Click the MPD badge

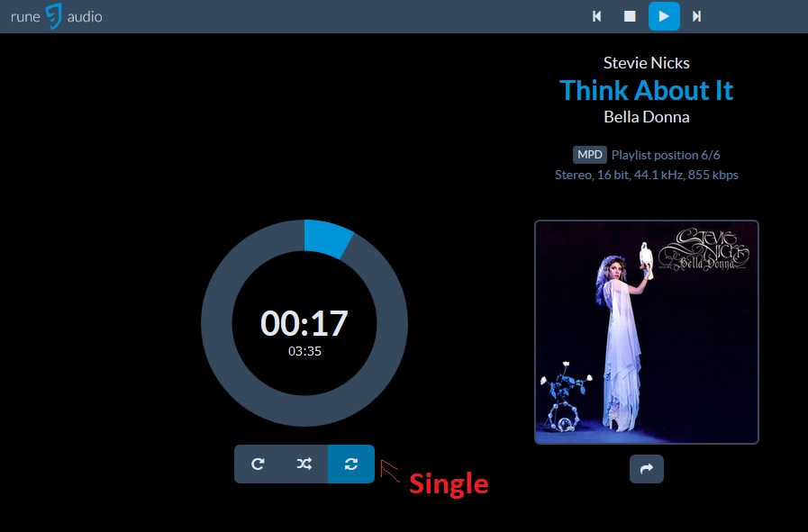[589, 155]
